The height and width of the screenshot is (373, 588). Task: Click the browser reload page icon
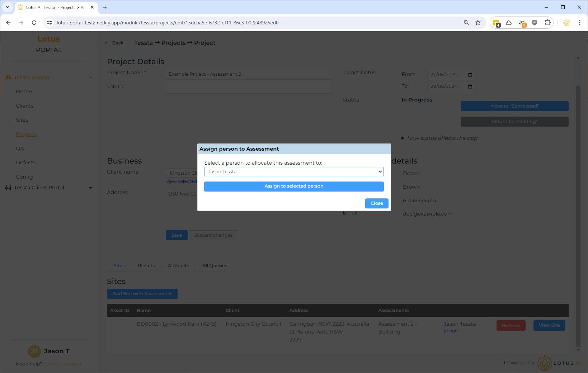[34, 23]
